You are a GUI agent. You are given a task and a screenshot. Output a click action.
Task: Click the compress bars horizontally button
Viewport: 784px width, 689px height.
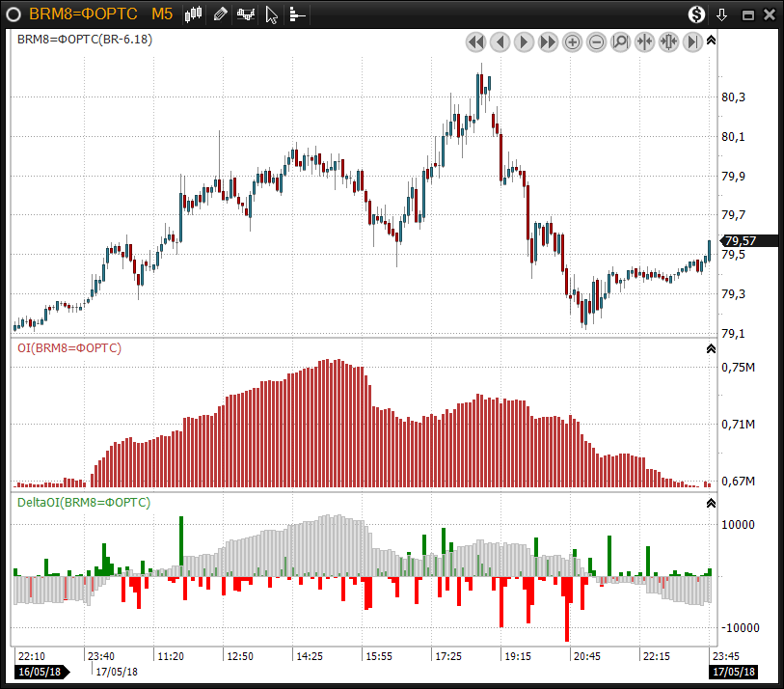[x=644, y=41]
